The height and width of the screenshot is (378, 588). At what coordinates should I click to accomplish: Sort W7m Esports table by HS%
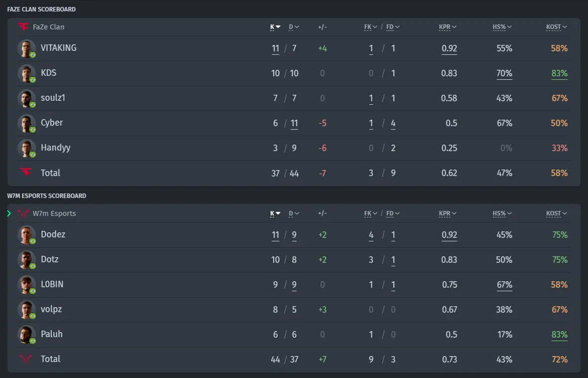click(x=502, y=213)
